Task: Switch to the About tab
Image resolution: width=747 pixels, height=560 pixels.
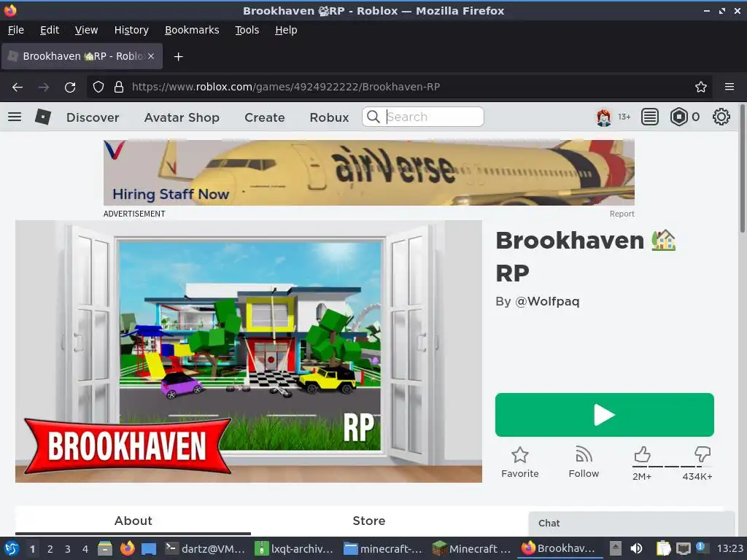Action: 133,521
